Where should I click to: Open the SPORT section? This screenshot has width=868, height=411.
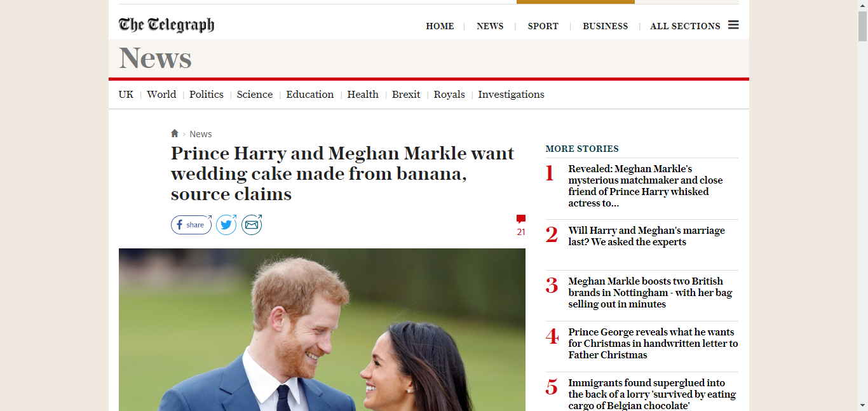[x=543, y=26]
